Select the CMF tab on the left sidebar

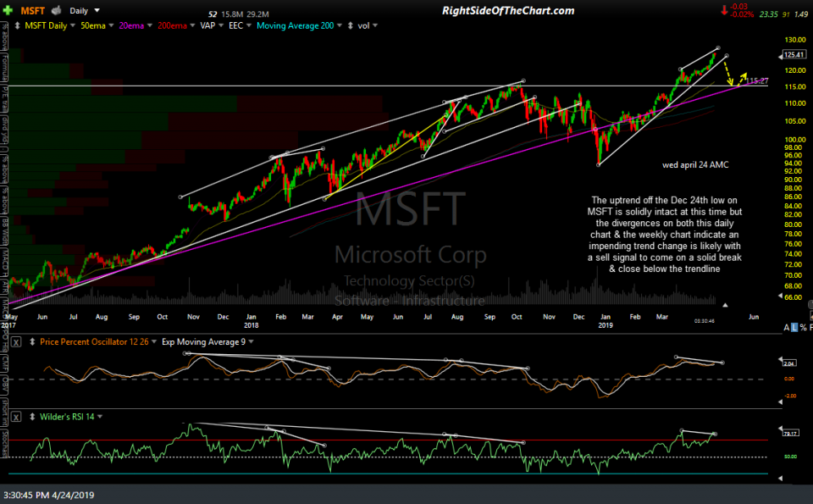point(7,364)
